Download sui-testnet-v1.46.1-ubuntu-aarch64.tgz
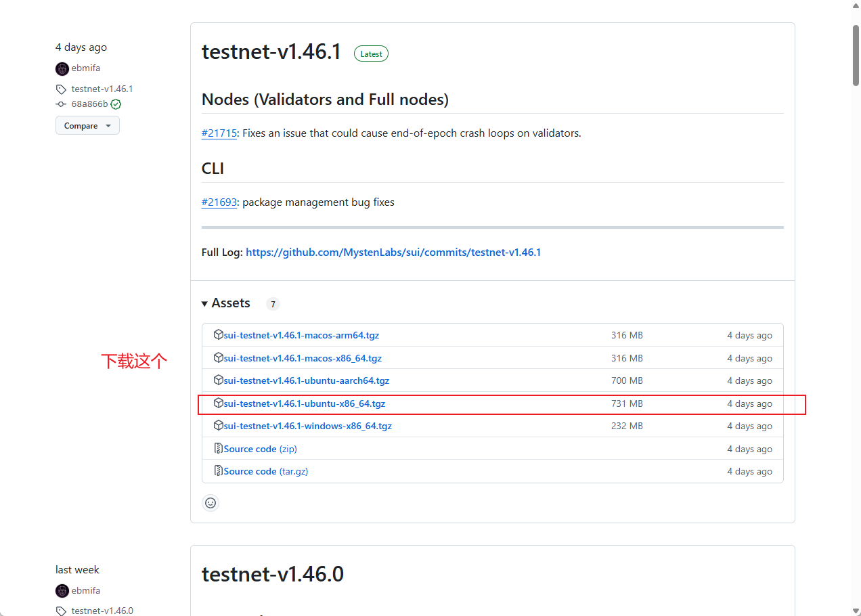861x616 pixels. click(x=307, y=380)
